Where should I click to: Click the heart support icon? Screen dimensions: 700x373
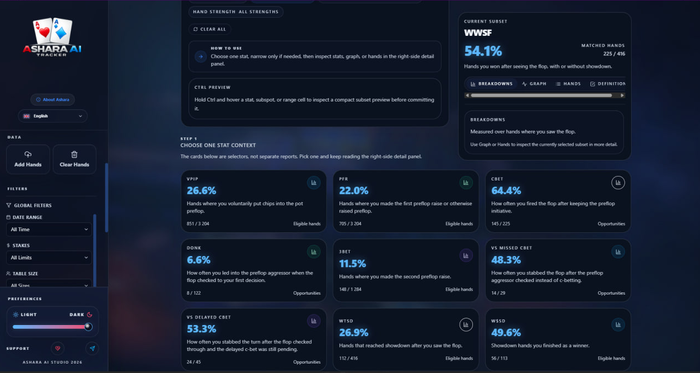pyautogui.click(x=57, y=348)
